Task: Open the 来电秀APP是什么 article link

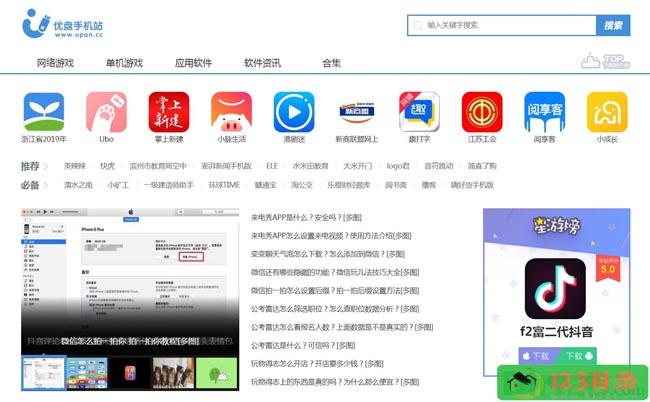Action: coord(306,217)
